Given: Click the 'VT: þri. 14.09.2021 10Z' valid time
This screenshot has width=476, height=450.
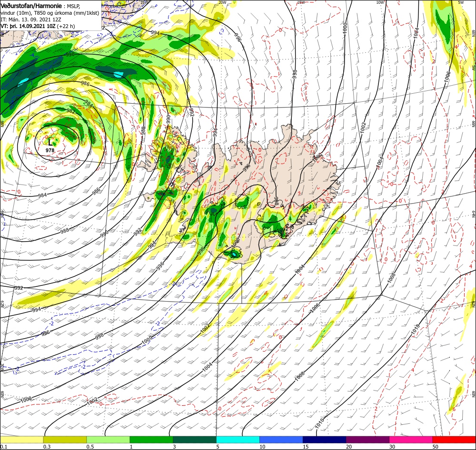Looking at the screenshot, I should [28, 26].
